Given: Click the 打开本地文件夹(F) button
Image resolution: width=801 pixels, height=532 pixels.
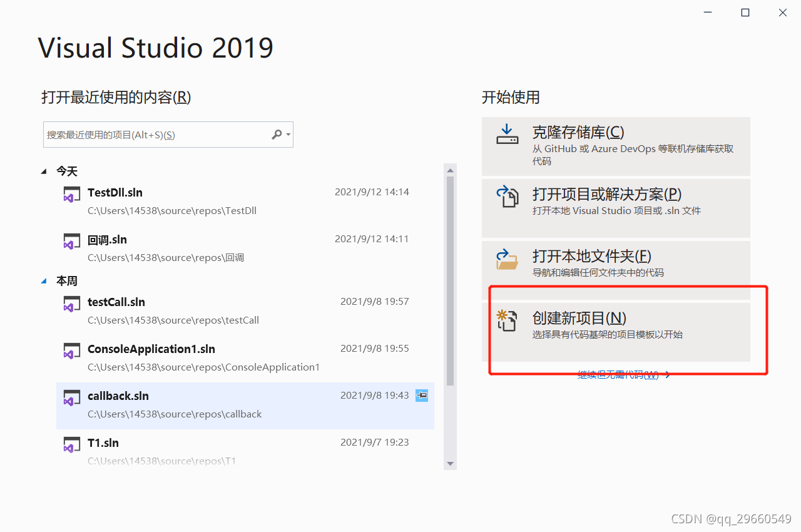Looking at the screenshot, I should (x=616, y=270).
